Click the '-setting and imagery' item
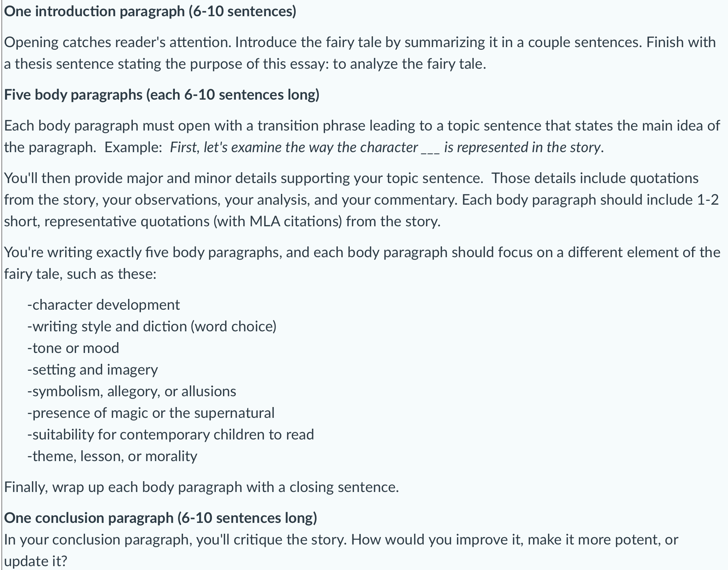Image resolution: width=728 pixels, height=570 pixels. pyautogui.click(x=92, y=370)
